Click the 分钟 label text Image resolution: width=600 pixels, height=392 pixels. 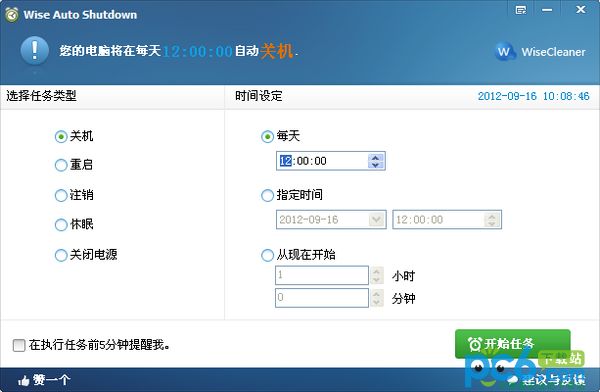point(403,299)
